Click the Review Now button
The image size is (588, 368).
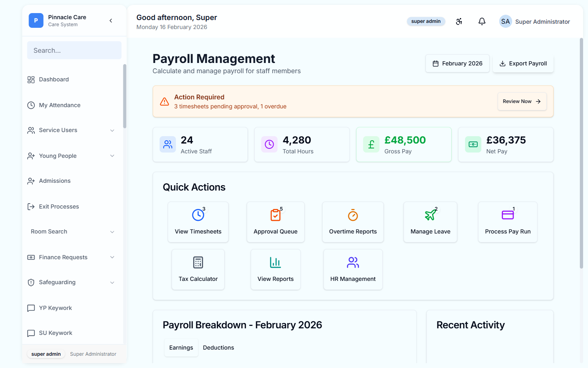click(522, 101)
